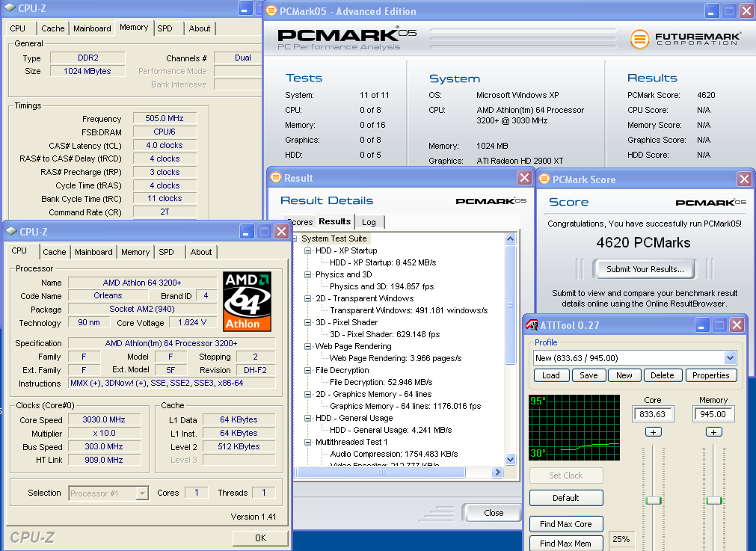Open Mainboard tab in back CPU-Z window

[x=92, y=28]
